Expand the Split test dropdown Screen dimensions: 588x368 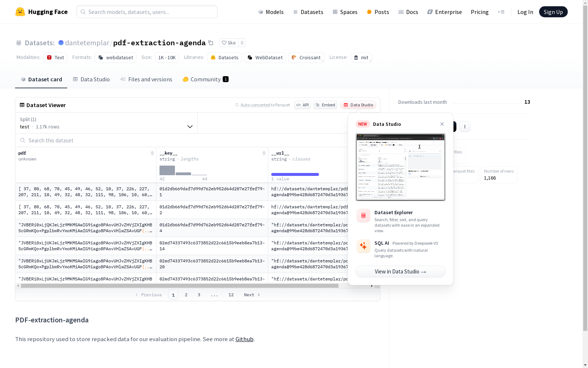point(106,123)
